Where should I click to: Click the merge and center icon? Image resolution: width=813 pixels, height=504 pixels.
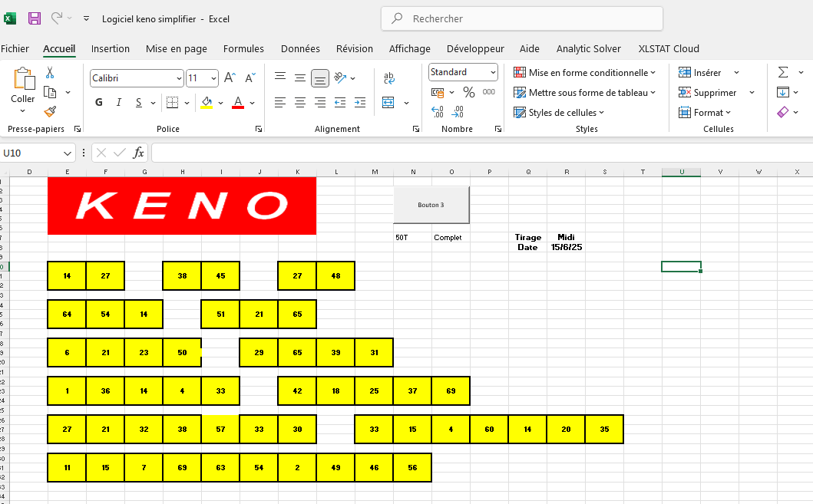[x=388, y=103]
